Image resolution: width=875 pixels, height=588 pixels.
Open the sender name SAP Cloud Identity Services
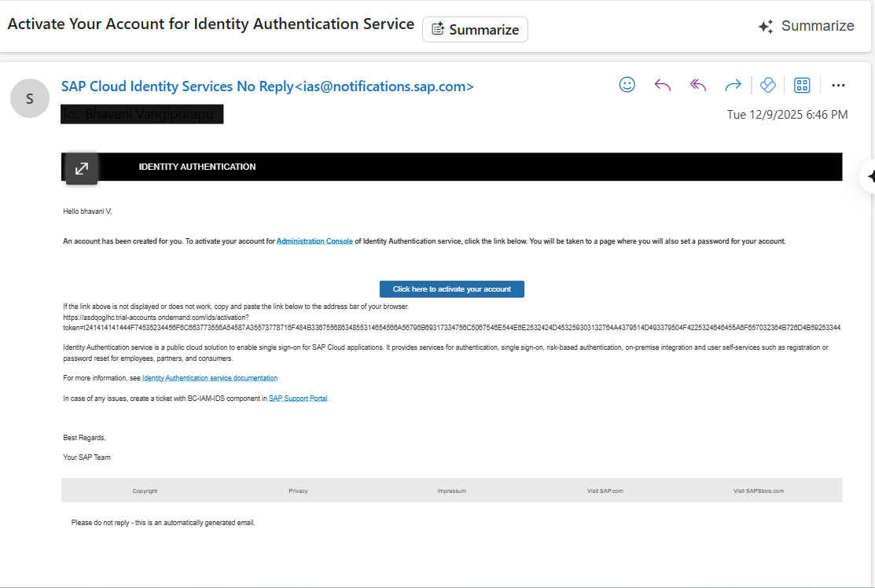pyautogui.click(x=177, y=86)
